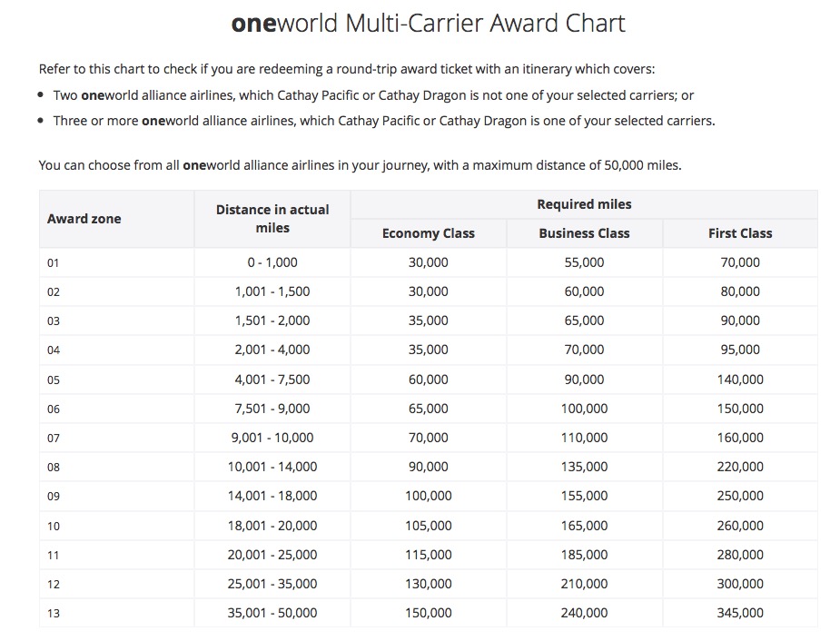Select the 345,000 First Class value
Viewport: 840px width, 641px height.
740,613
